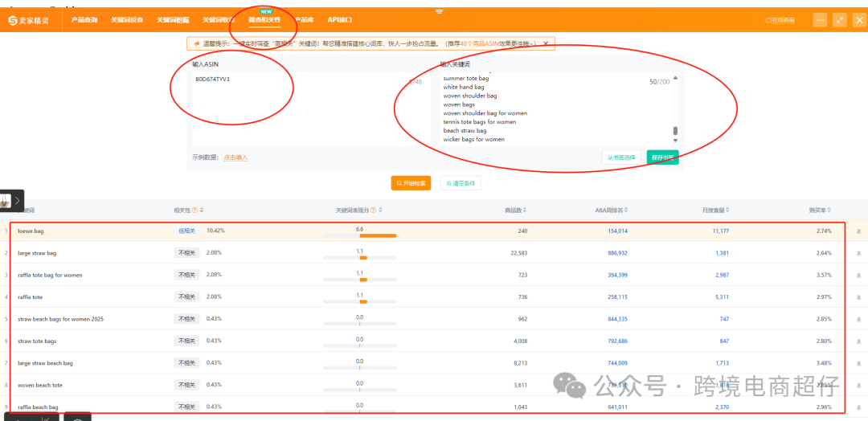Open ABA rank 641,011 link
This screenshot has width=868, height=421.
point(618,407)
